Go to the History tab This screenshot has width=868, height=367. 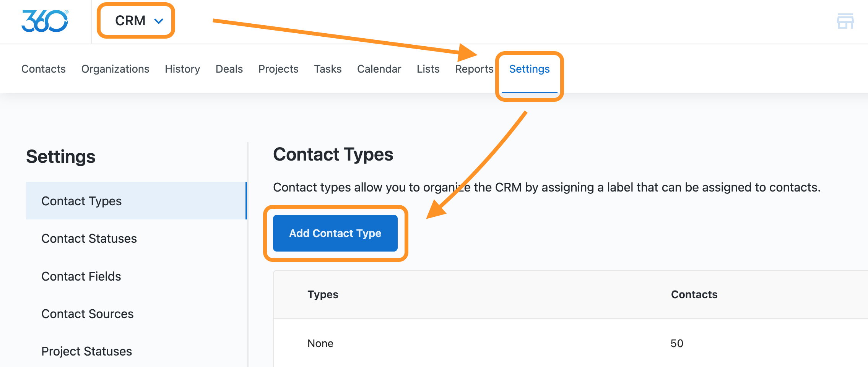point(182,69)
